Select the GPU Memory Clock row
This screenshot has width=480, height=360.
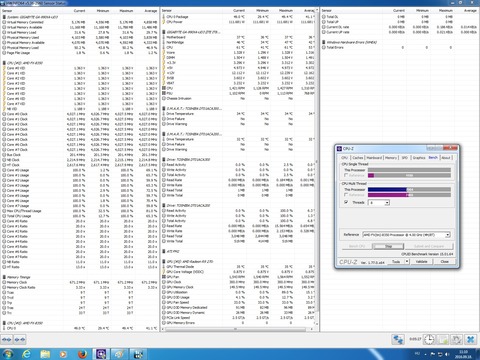tap(238, 287)
